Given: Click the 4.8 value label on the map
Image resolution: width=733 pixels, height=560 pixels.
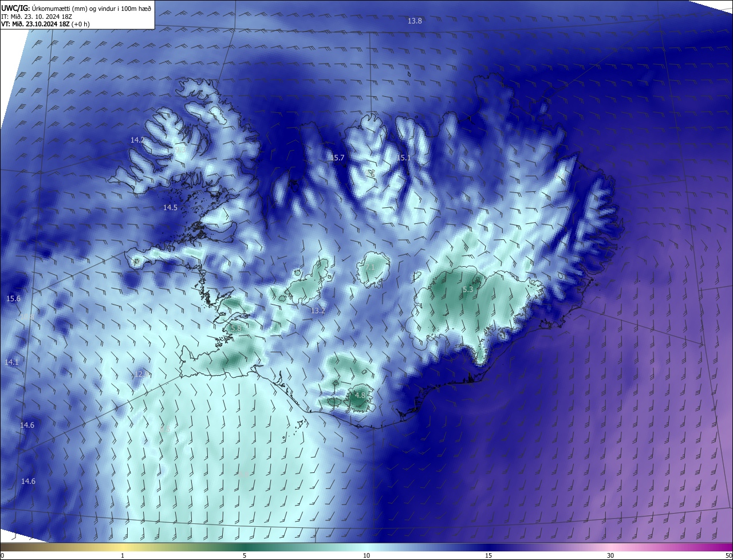Looking at the screenshot, I should click(360, 396).
